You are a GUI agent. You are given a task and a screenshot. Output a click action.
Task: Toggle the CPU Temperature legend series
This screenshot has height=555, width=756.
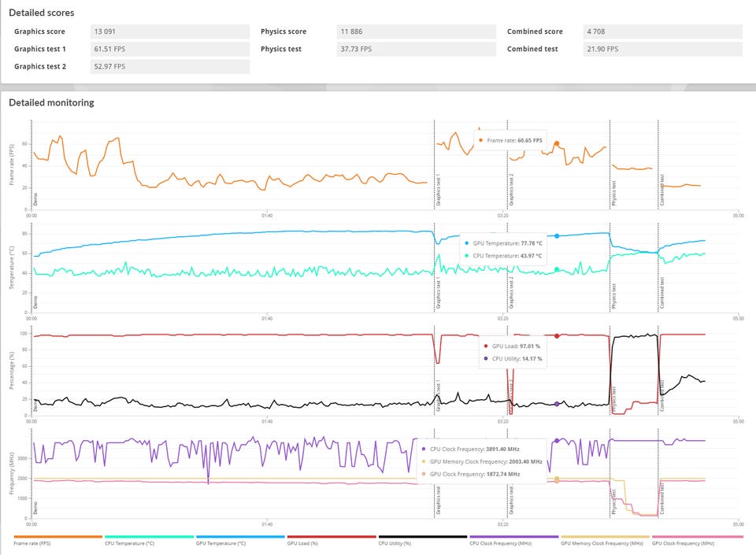149,540
